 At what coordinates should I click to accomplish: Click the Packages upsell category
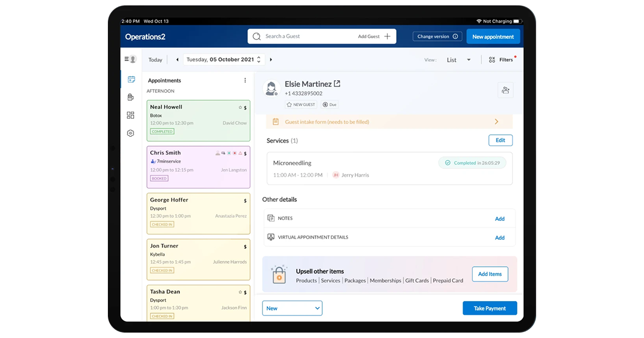[355, 281]
